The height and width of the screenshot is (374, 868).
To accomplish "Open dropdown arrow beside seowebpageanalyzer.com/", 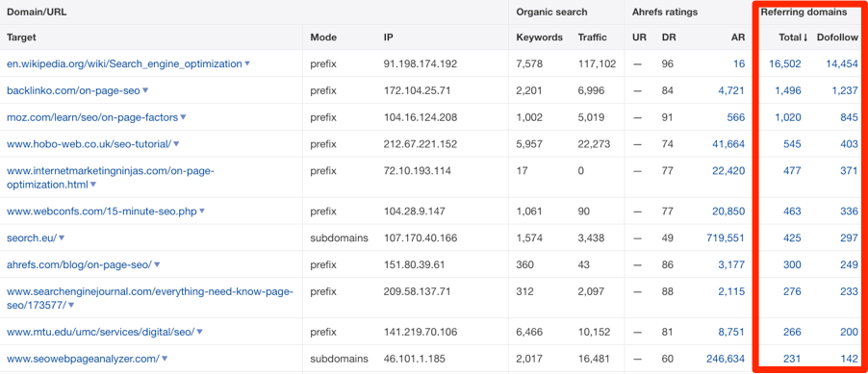I will pyautogui.click(x=165, y=359).
